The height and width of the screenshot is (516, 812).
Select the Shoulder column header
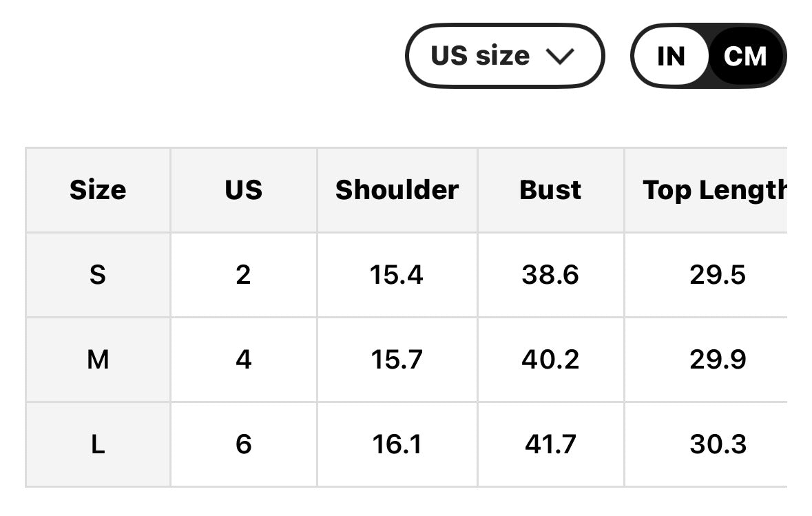(397, 190)
